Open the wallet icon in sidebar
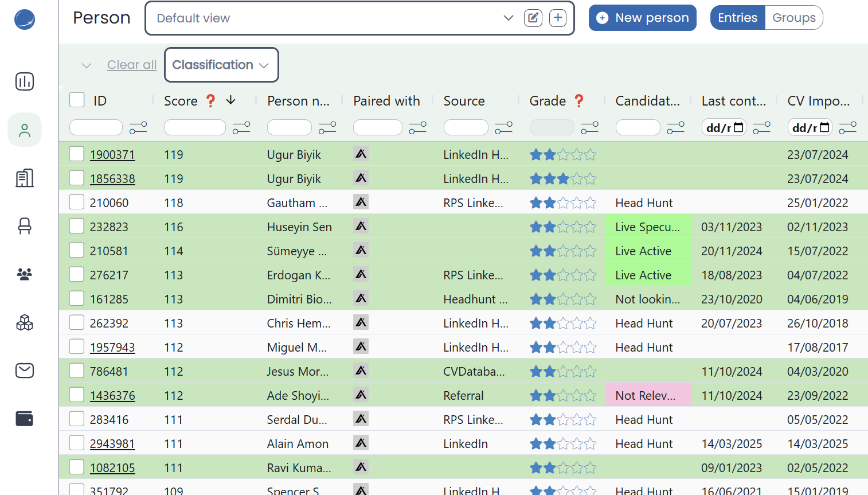Image resolution: width=868 pixels, height=495 pixels. [25, 419]
